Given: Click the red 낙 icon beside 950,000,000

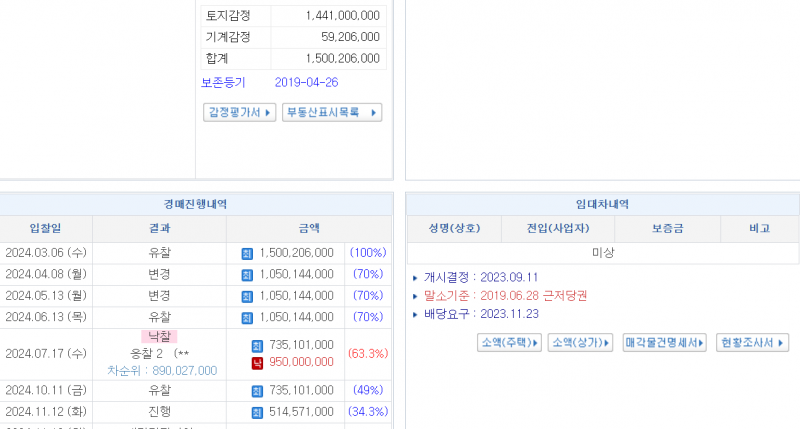Looking at the screenshot, I should 256,362.
